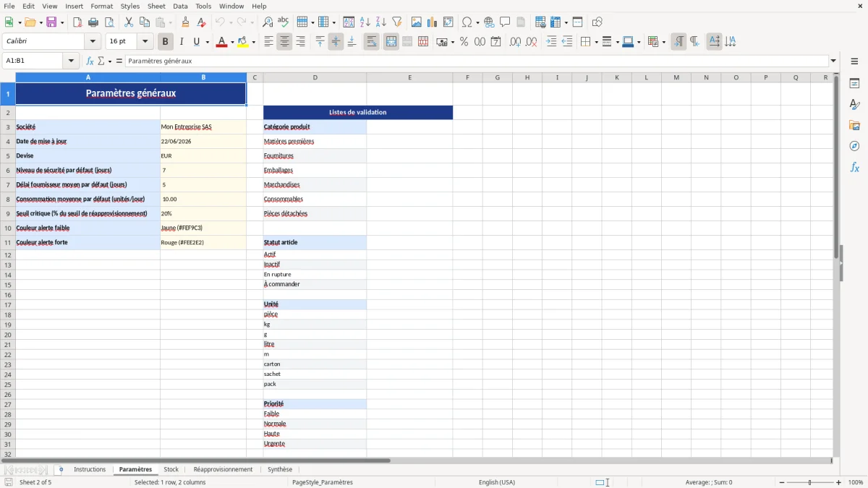This screenshot has height=488, width=868.
Task: Open Background Color dropdown arrow
Action: click(x=253, y=42)
